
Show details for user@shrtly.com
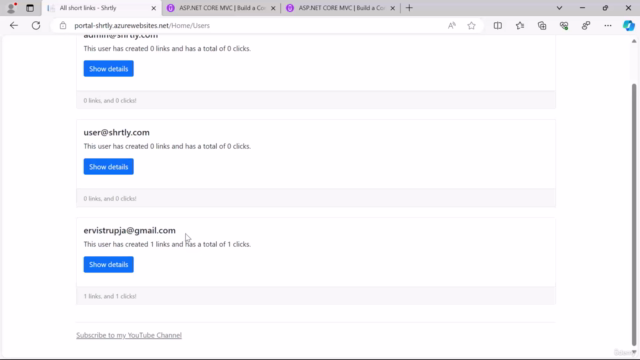click(109, 167)
